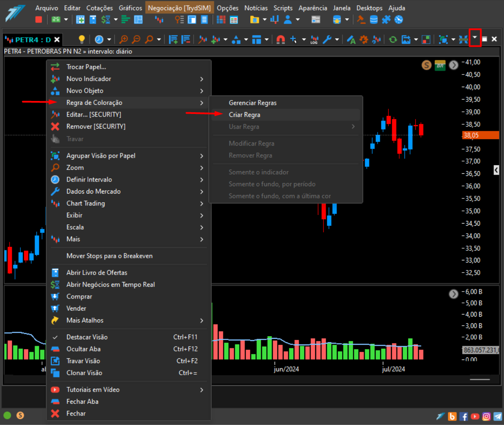Open the Negociação [TrydSIM] menu

point(179,8)
